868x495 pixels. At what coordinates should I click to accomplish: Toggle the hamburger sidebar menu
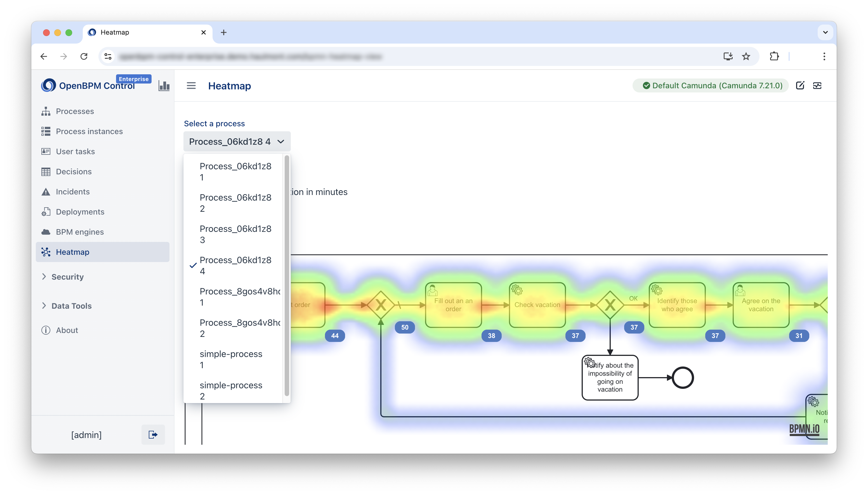(x=191, y=86)
